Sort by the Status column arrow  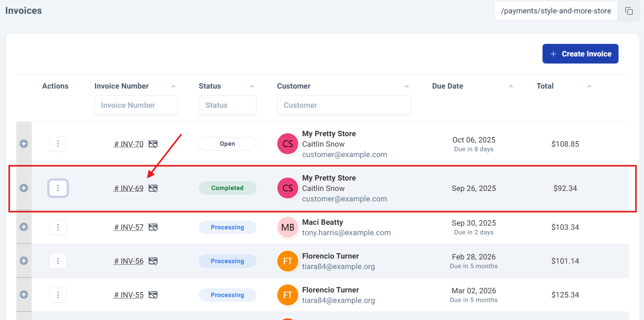point(252,86)
